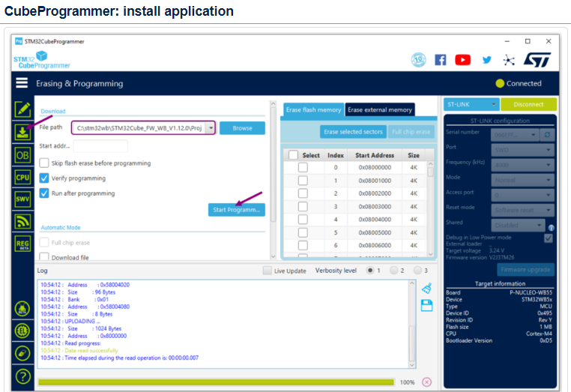The width and height of the screenshot is (571, 392).
Task: Click the STM32CubeProgrammer title bar icon
Action: point(19,41)
